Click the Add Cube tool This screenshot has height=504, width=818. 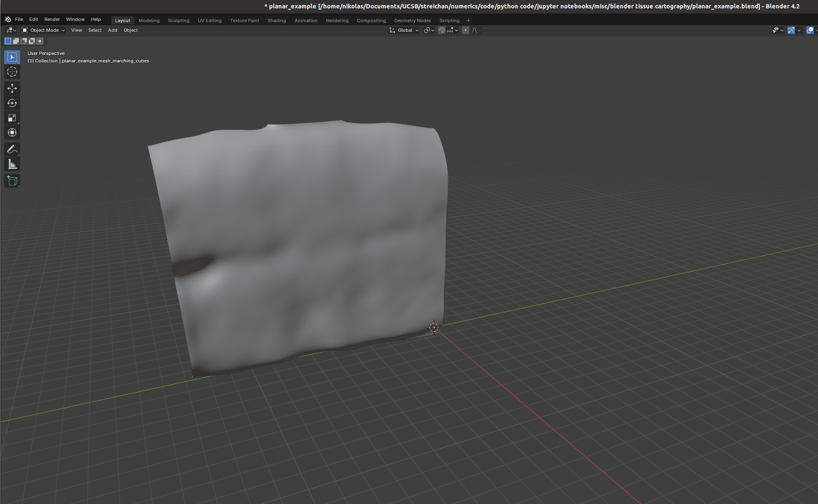tap(12, 181)
